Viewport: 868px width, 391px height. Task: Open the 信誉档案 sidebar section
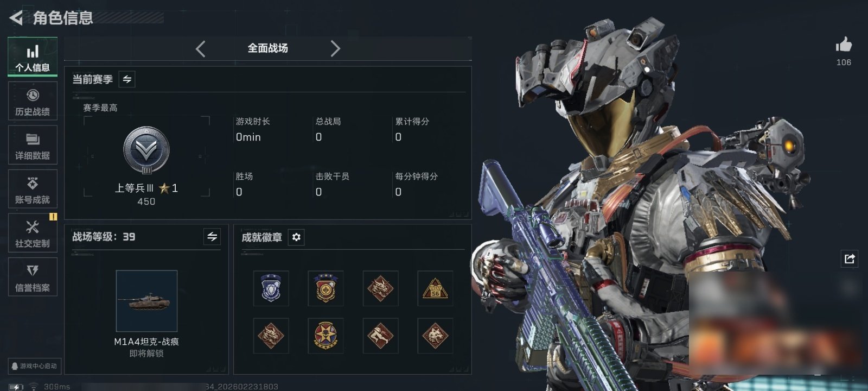pyautogui.click(x=33, y=278)
